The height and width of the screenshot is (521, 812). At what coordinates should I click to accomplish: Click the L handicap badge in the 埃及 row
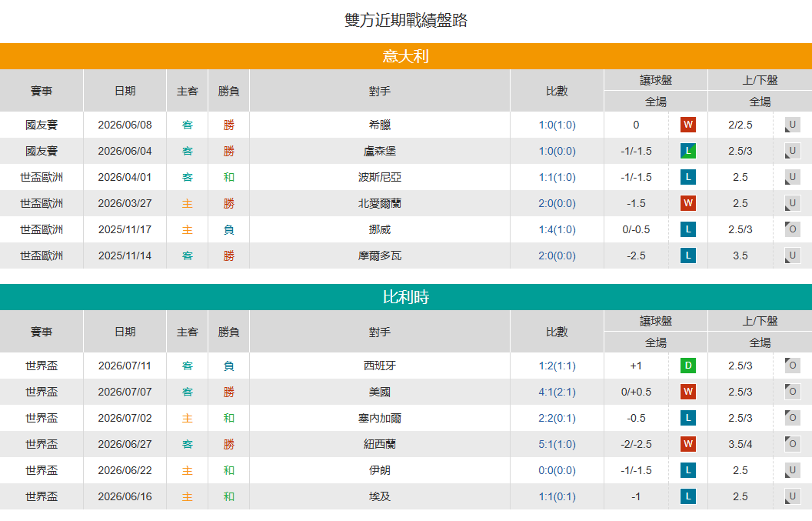pos(687,496)
